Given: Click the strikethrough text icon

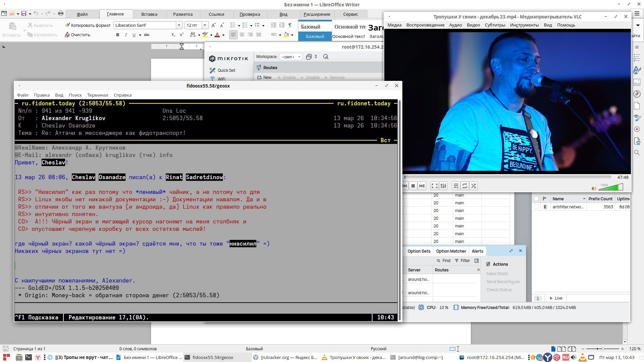Looking at the screenshot, I should click(x=147, y=35).
